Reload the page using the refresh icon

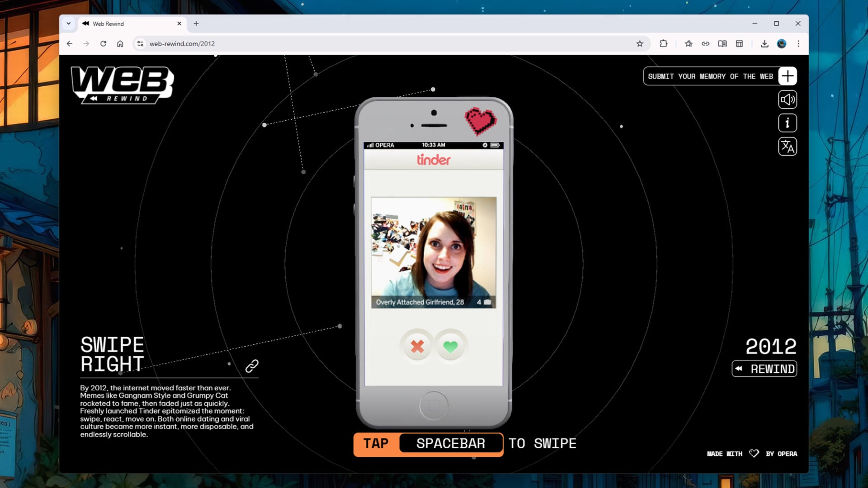point(104,44)
